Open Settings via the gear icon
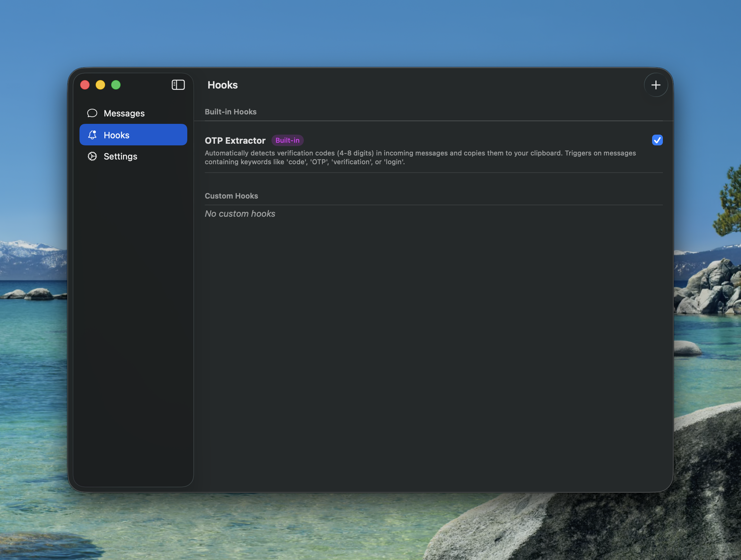741x560 pixels. (x=92, y=156)
